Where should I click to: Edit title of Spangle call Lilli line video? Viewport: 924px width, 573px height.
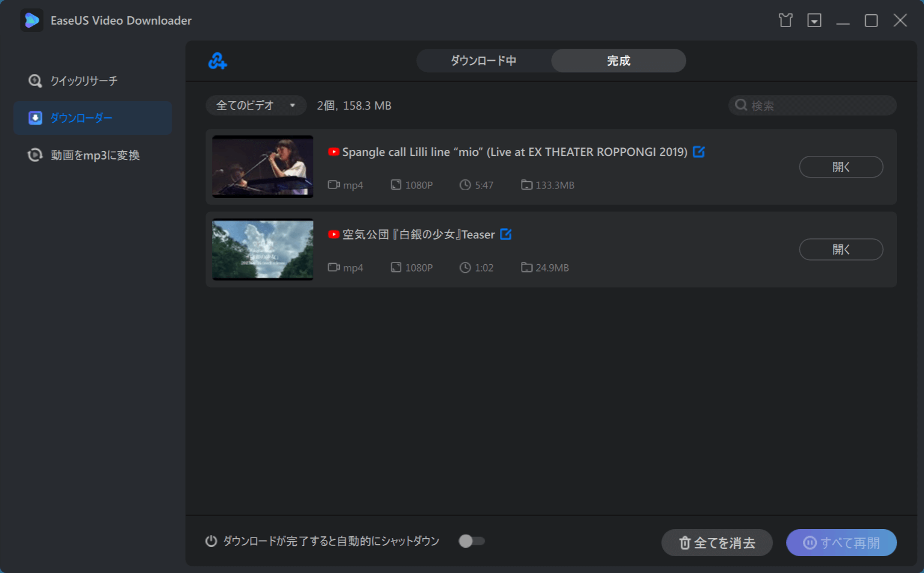[699, 152]
